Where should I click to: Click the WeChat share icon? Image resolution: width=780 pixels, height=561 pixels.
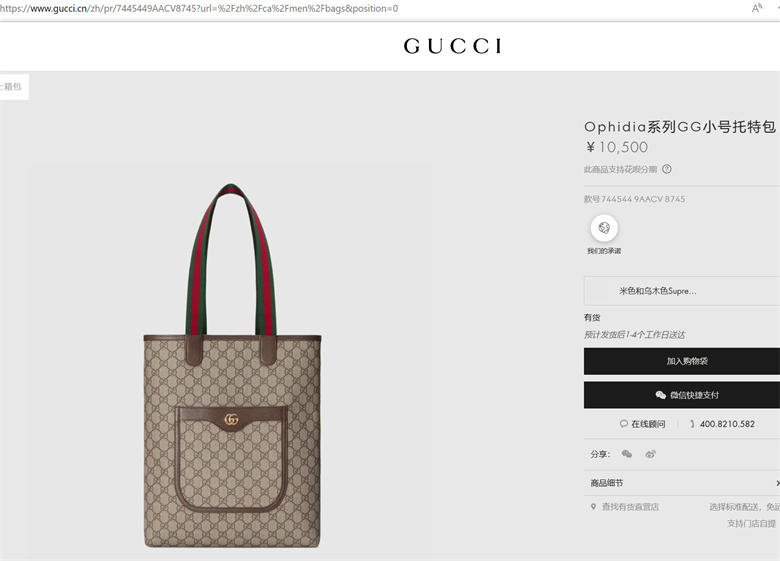tap(627, 454)
